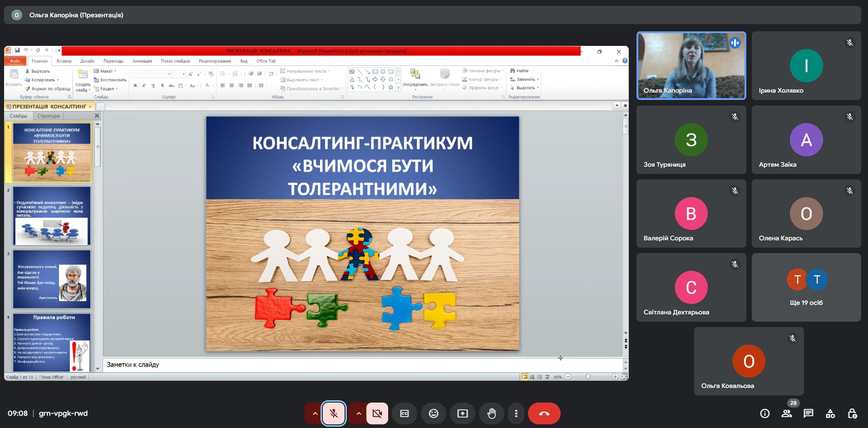
Task: Click the Ще 19 осіб tile
Action: pyautogui.click(x=806, y=287)
